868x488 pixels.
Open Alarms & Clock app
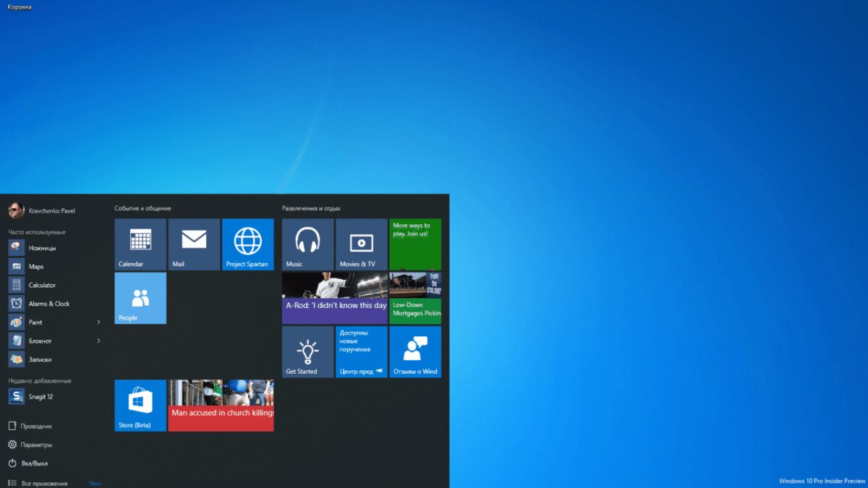(x=48, y=304)
